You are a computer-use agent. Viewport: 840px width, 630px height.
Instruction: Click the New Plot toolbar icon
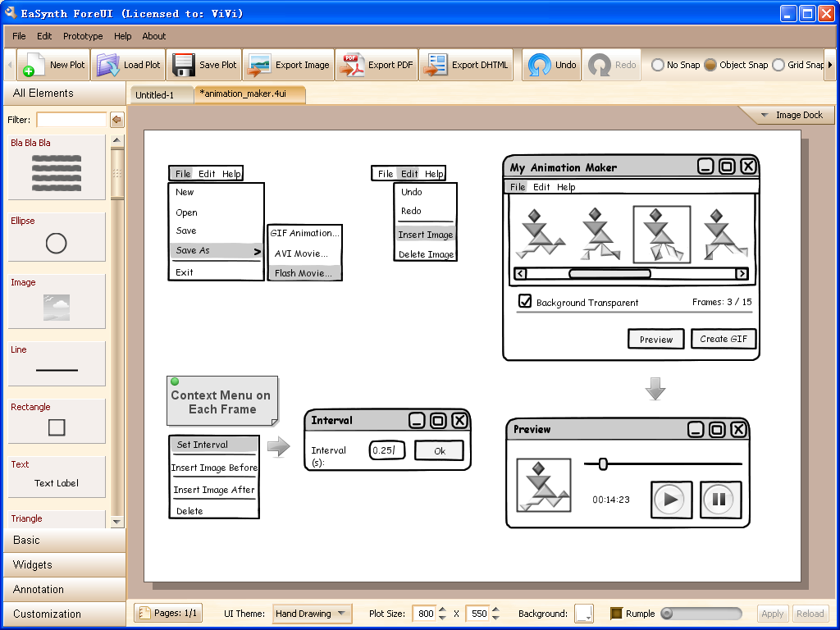[33, 66]
